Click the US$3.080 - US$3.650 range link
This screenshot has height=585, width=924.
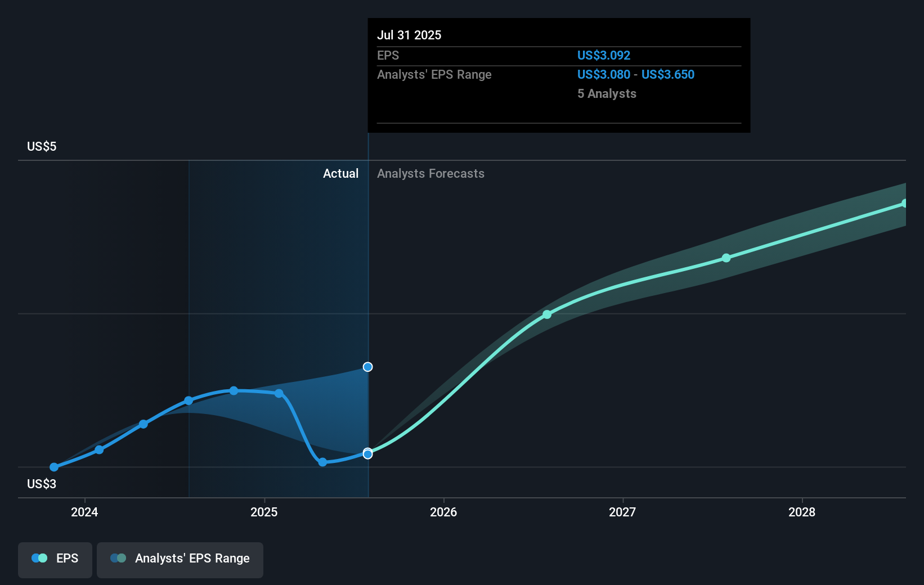tap(635, 74)
